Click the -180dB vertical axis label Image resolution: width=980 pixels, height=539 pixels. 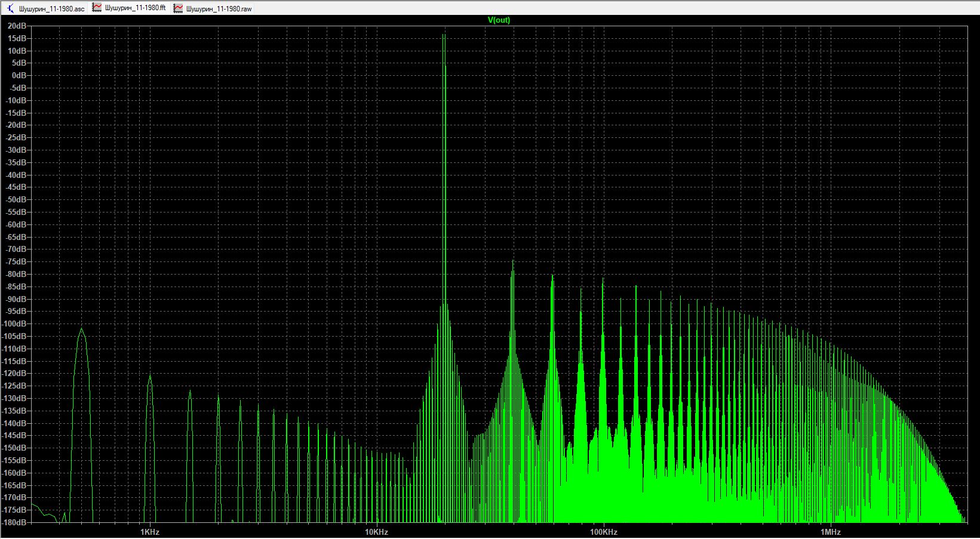pyautogui.click(x=15, y=522)
